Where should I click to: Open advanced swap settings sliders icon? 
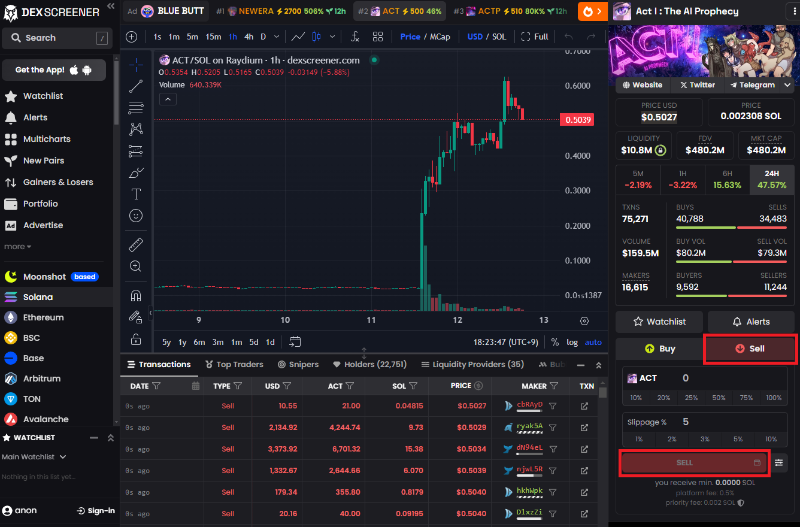tap(779, 463)
